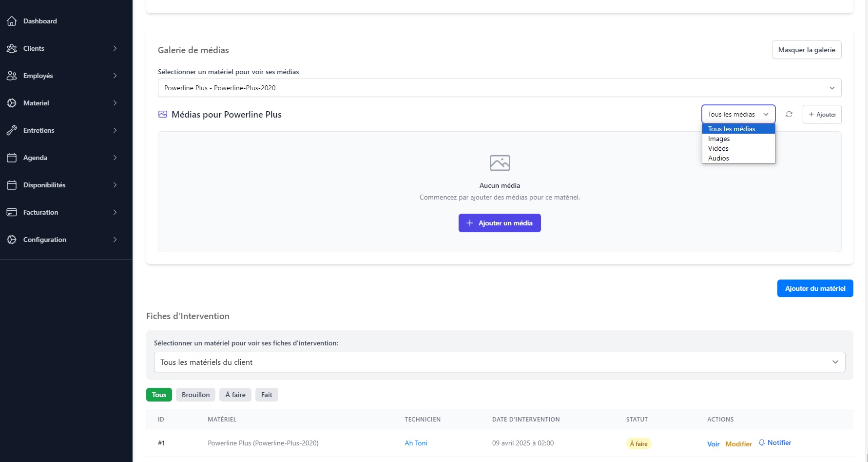Refresh the media list with the refresh icon
868x462 pixels.
(789, 114)
